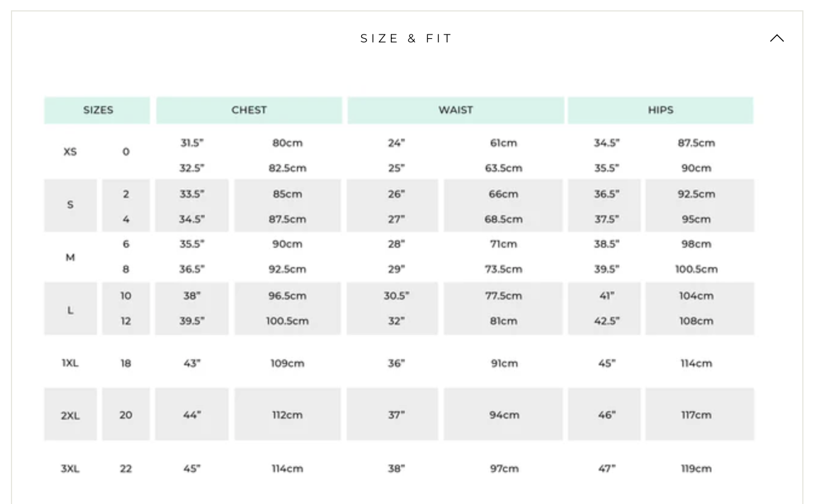The width and height of the screenshot is (818, 504).
Task: Select numeric size 18 cell
Action: point(125,363)
